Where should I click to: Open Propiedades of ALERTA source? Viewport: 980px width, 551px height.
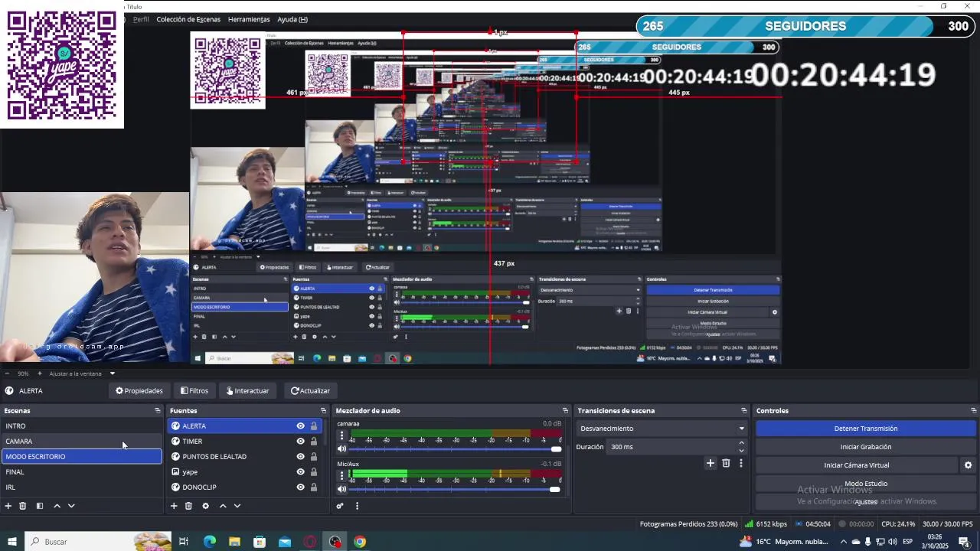(139, 391)
